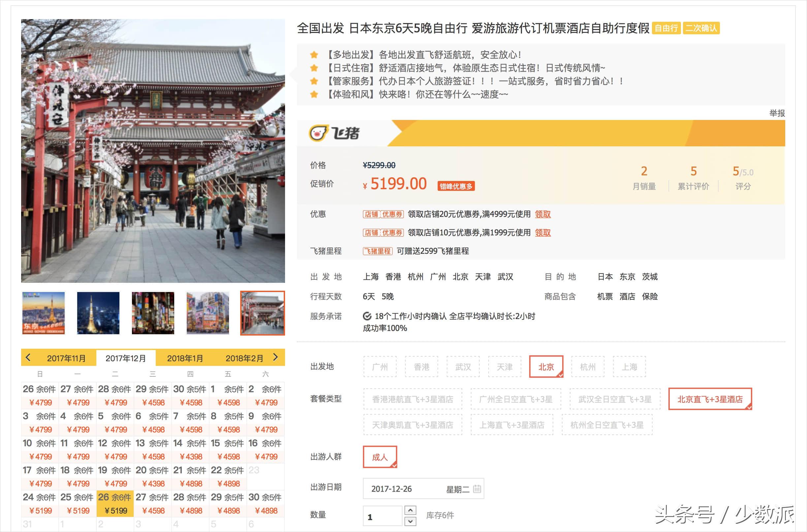The height and width of the screenshot is (532, 807).
Task: Click the 飞猪里程 mileage tag
Action: (x=378, y=251)
